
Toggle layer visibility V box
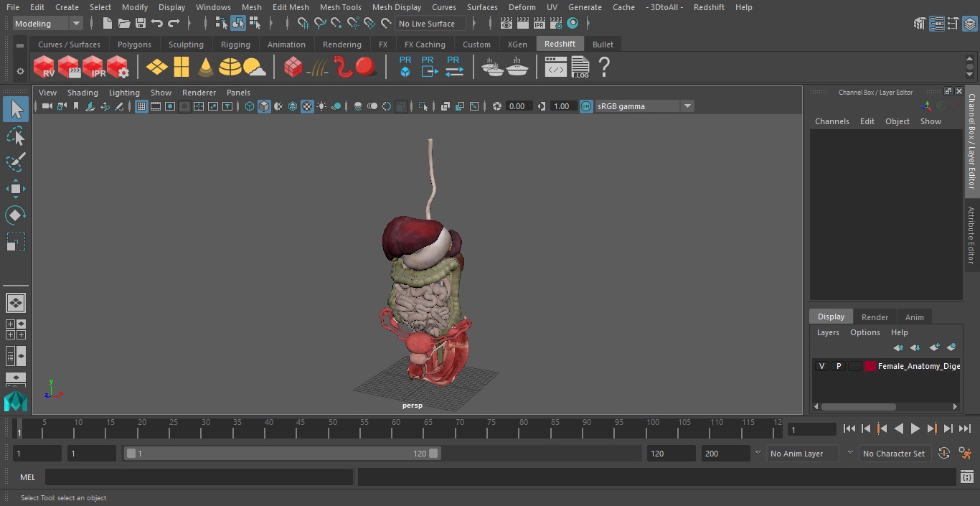821,366
